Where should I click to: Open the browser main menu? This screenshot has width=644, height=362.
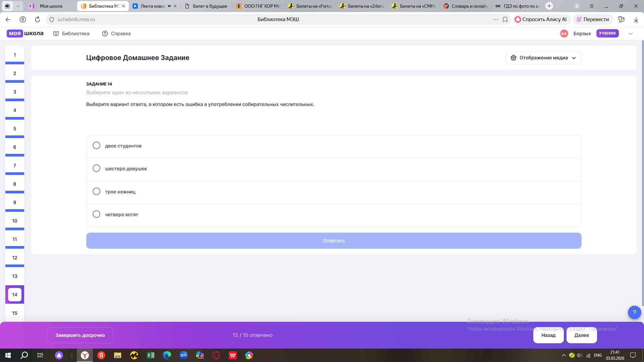592,6
